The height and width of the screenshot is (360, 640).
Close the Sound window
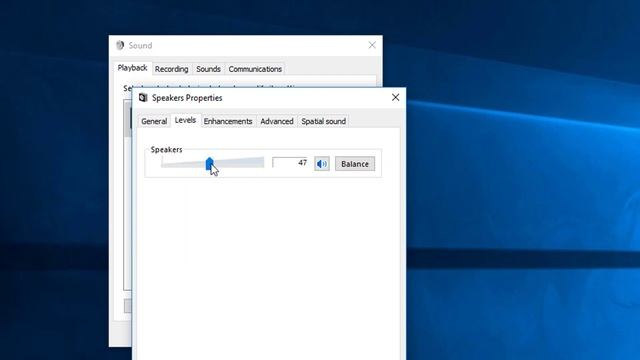pos(372,45)
